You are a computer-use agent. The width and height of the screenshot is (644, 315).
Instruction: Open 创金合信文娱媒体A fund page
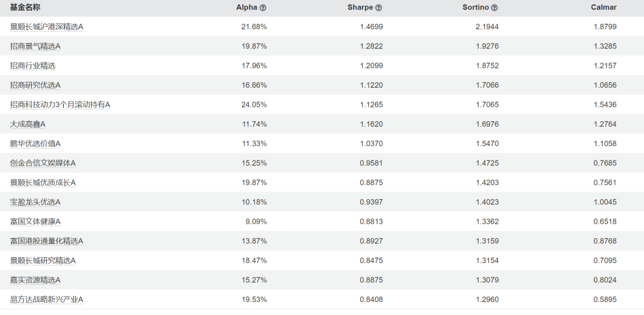click(43, 163)
